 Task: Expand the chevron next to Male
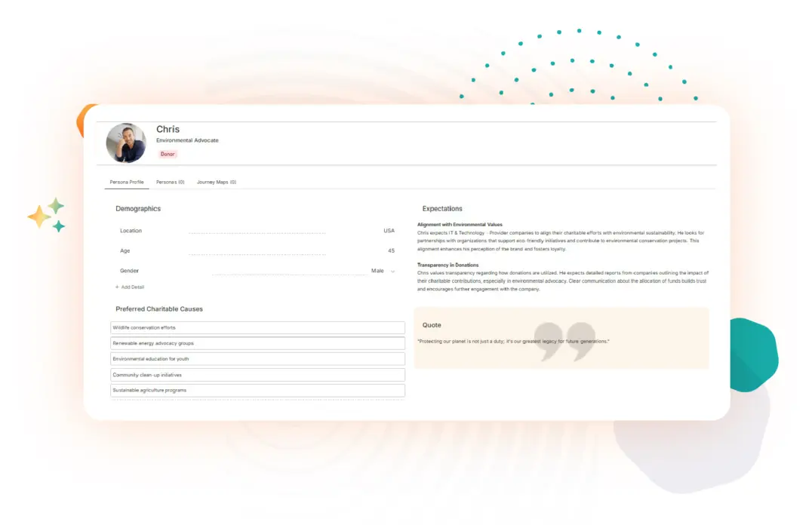coord(392,271)
